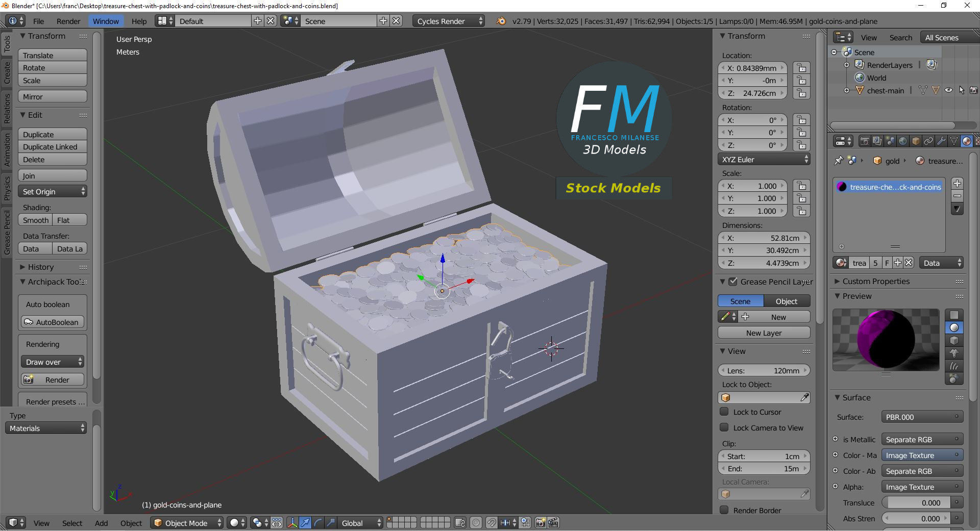980x531 pixels.
Task: Open the Constraints properties tab chain icon
Action: pyautogui.click(x=928, y=141)
